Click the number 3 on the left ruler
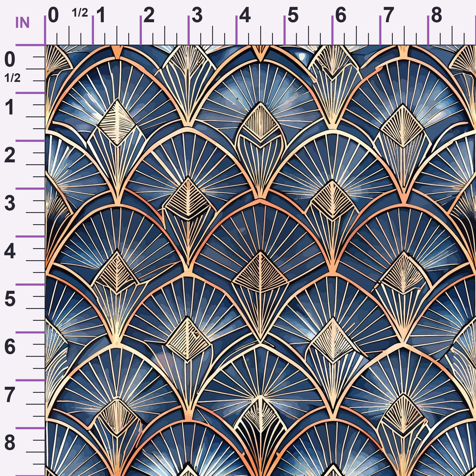The image size is (476, 476). pos(10,204)
